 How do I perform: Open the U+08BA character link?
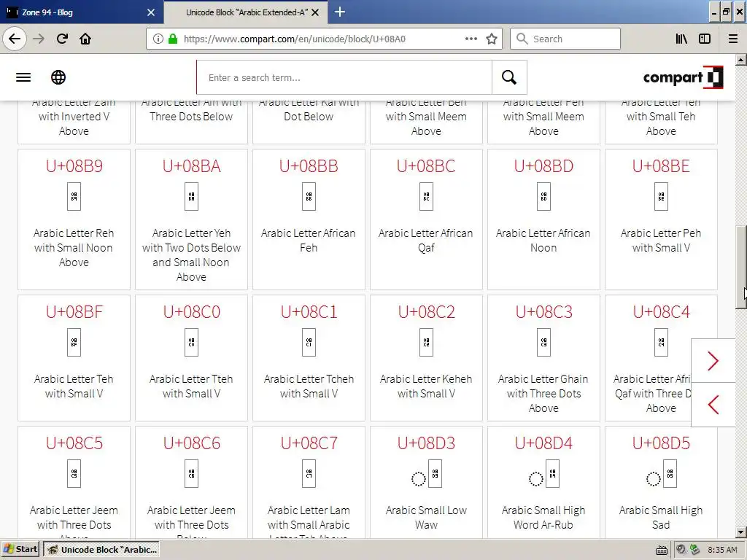(192, 166)
